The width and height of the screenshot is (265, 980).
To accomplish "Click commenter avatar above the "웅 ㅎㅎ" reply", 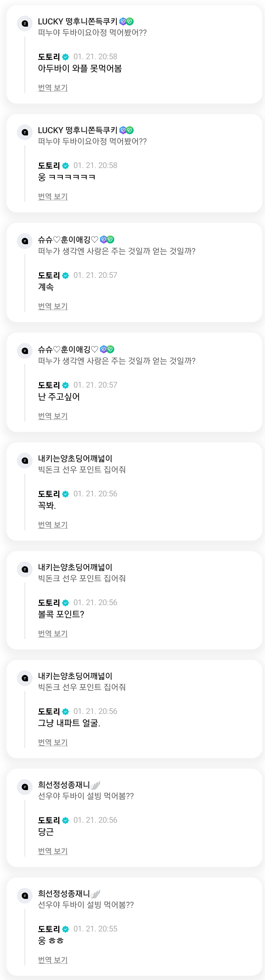I will point(25,896).
